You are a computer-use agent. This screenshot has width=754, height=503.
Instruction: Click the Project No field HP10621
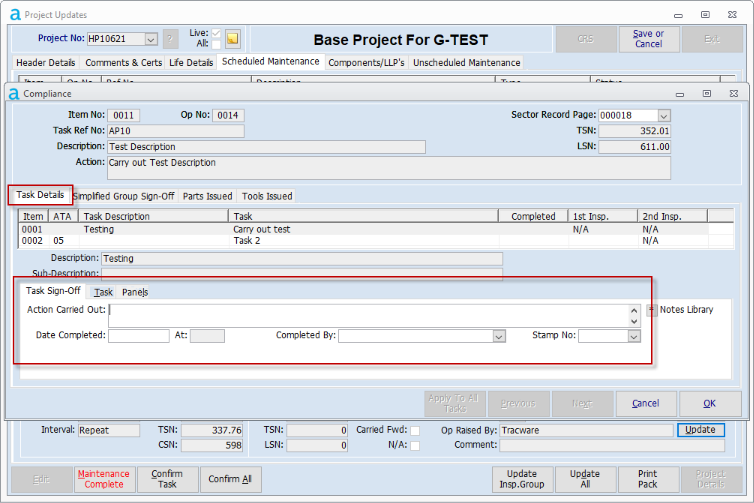[x=116, y=39]
